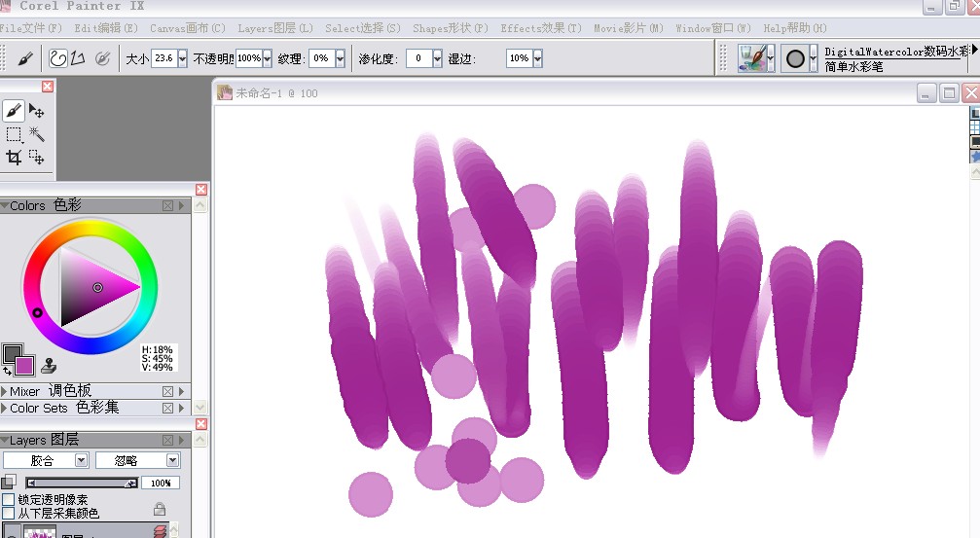Image resolution: width=980 pixels, height=538 pixels.
Task: Select the Magic Wand tool
Action: pyautogui.click(x=37, y=133)
